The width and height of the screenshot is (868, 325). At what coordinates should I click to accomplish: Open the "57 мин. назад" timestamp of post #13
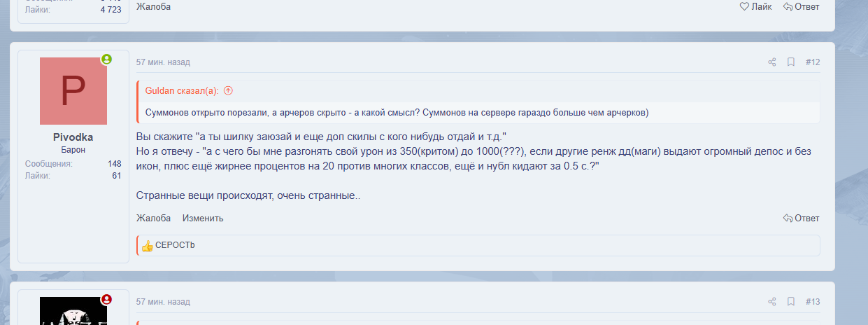click(163, 302)
